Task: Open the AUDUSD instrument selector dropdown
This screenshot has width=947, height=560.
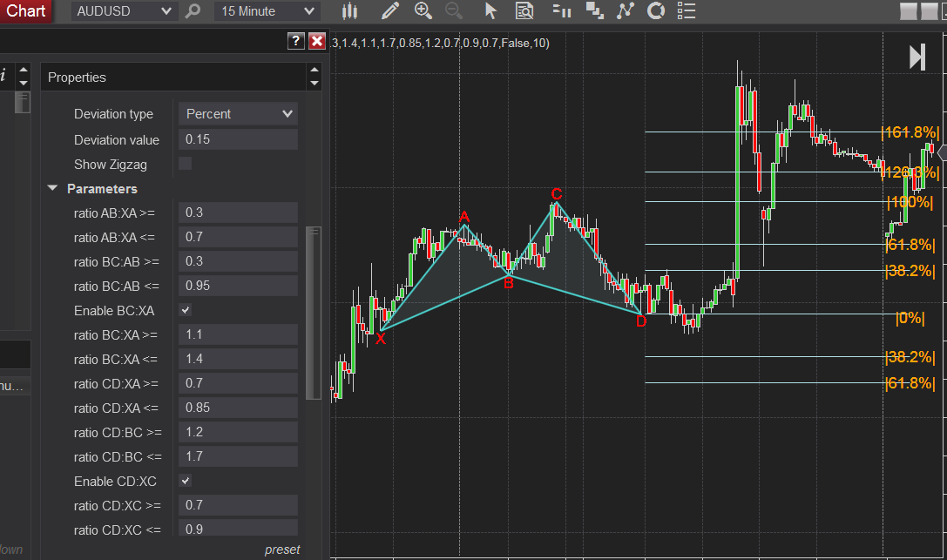Action: 124,10
